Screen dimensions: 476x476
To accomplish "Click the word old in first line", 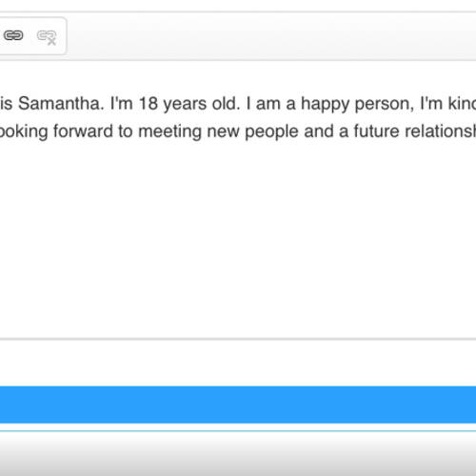I will click(226, 104).
